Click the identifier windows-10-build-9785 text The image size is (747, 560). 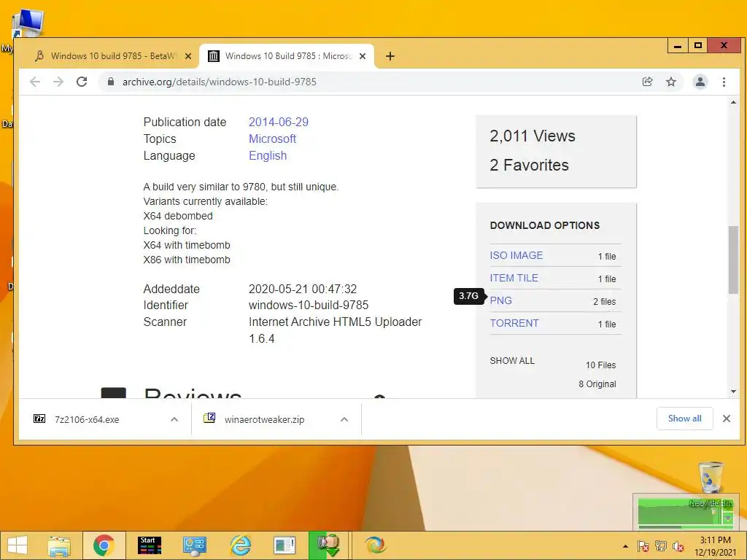point(309,306)
